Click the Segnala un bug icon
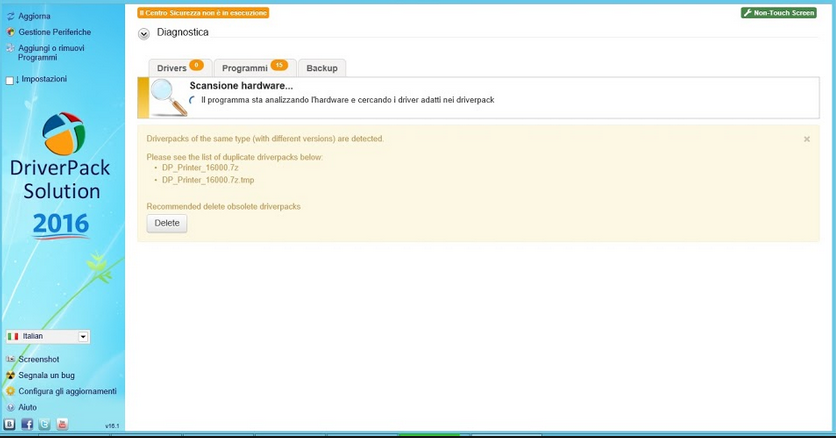Viewport: 836px width, 438px height. point(11,375)
